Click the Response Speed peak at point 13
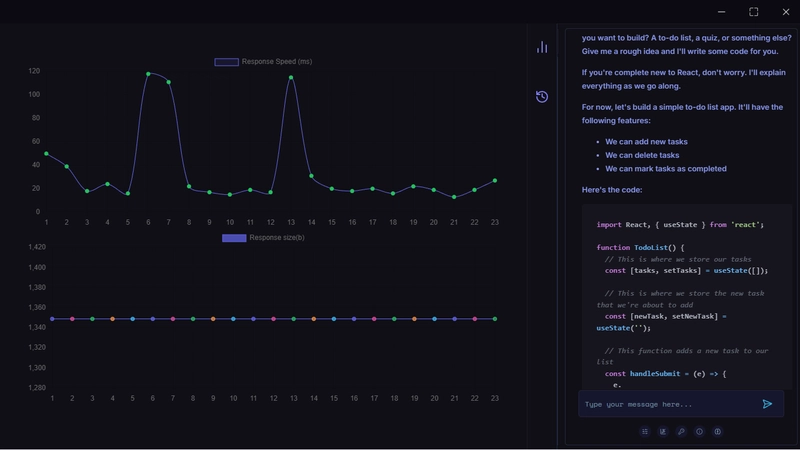 pyautogui.click(x=291, y=77)
